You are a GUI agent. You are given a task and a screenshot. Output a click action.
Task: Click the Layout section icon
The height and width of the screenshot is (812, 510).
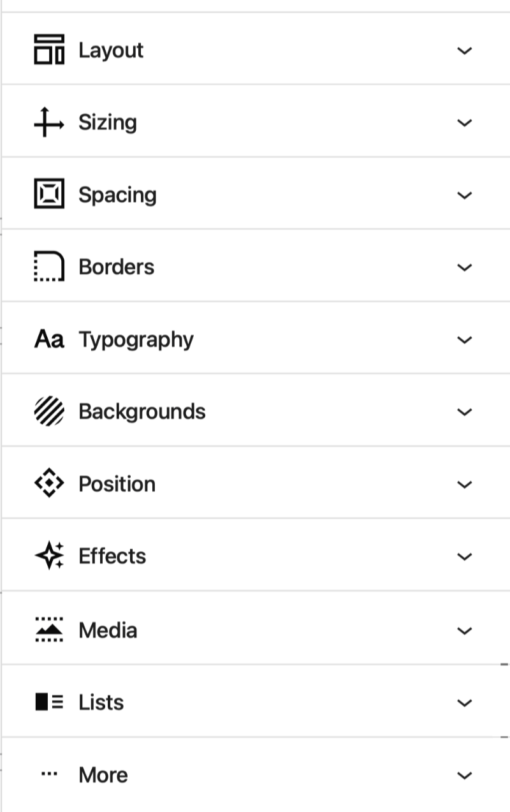[49, 50]
